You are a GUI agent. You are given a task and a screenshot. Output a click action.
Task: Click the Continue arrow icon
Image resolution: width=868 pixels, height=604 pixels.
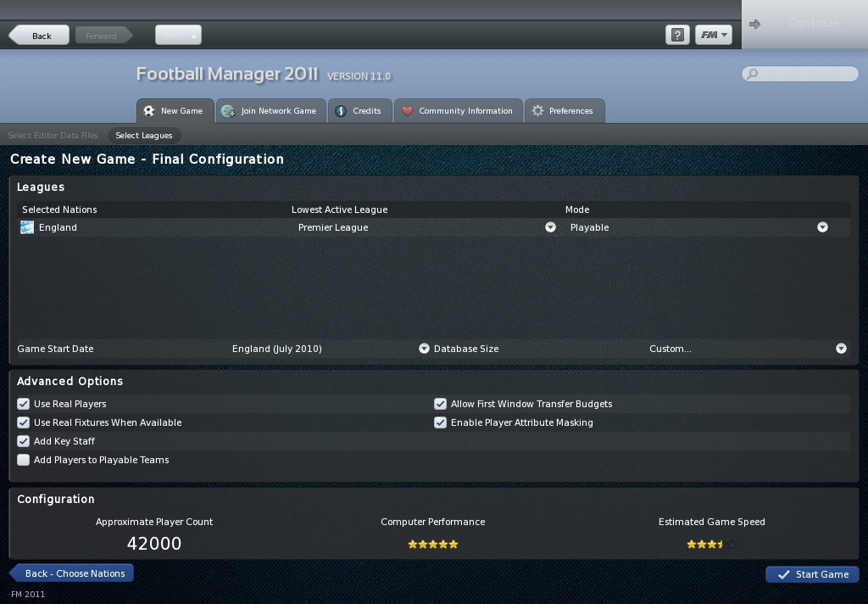click(754, 24)
